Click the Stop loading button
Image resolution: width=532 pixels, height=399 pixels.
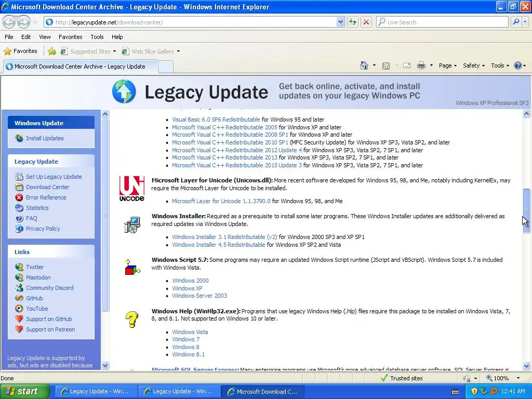tap(366, 22)
